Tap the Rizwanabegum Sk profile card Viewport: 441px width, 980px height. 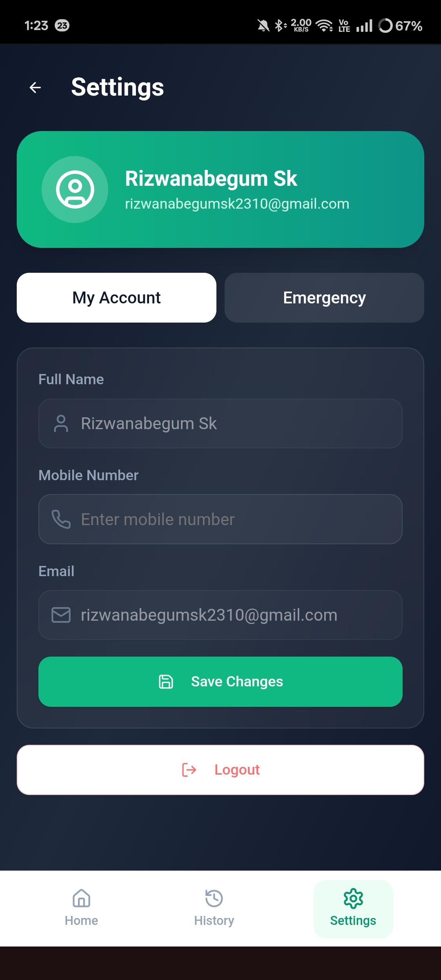click(x=220, y=189)
